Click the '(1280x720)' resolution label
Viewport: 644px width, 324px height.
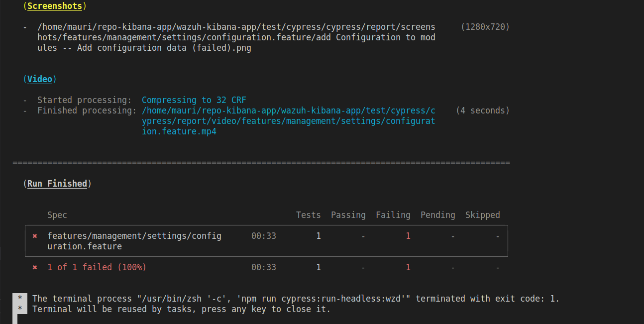click(x=485, y=26)
